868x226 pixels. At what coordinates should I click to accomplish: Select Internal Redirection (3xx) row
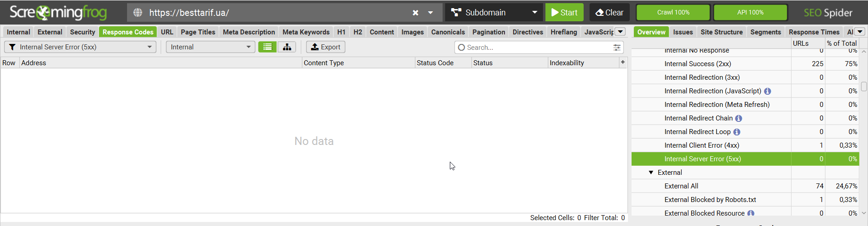[745, 77]
